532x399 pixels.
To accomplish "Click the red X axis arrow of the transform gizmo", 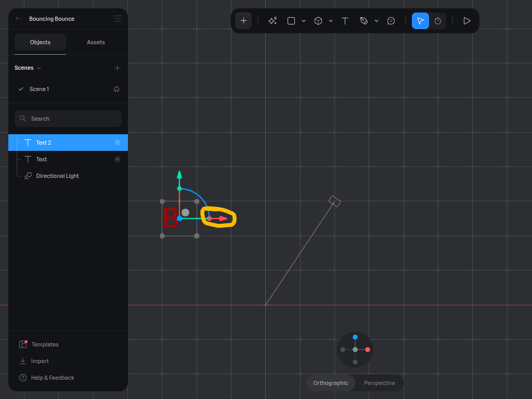I will coord(223,218).
